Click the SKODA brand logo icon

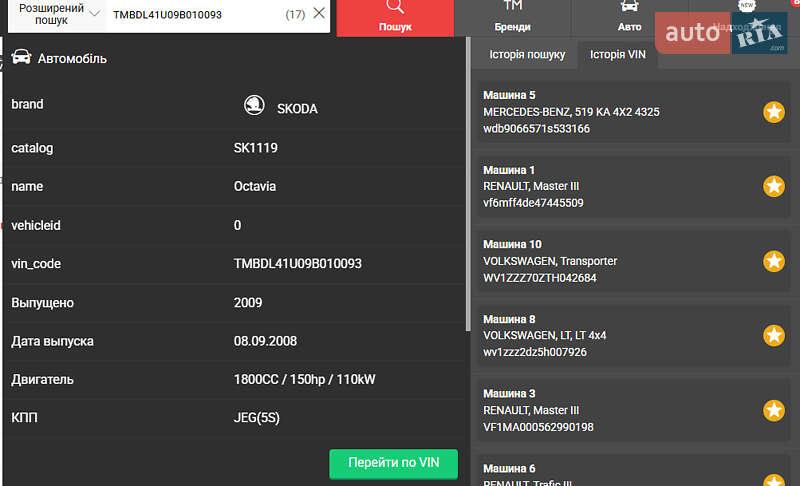[255, 107]
